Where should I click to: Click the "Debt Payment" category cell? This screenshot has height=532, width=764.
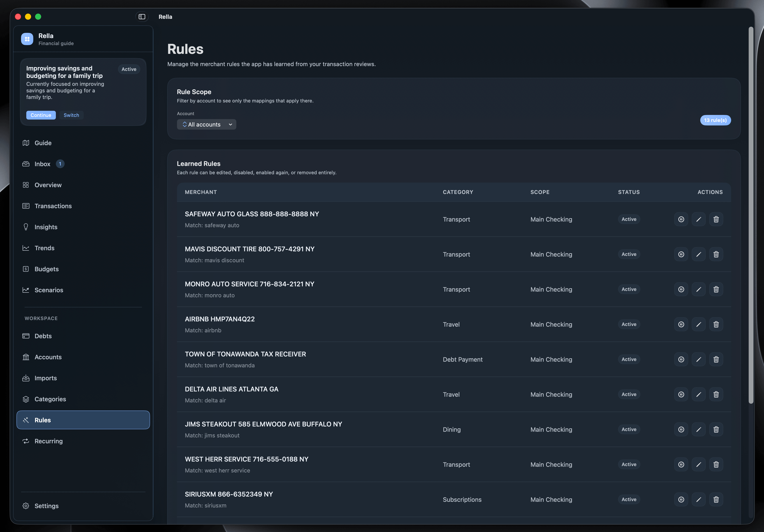pyautogui.click(x=463, y=359)
